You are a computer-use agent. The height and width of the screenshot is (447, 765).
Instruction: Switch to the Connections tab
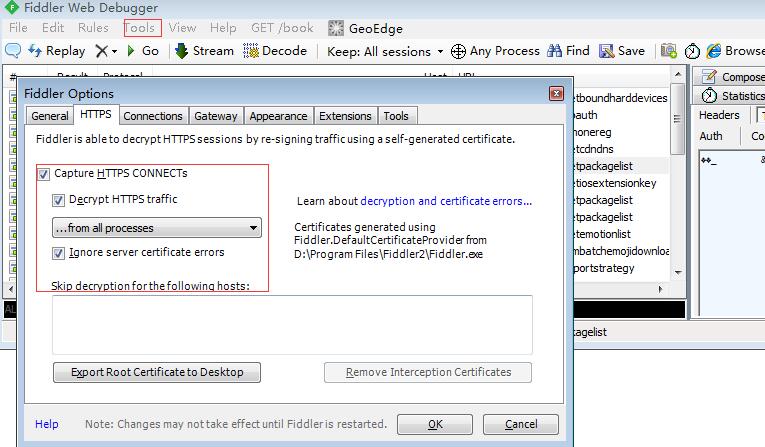153,116
